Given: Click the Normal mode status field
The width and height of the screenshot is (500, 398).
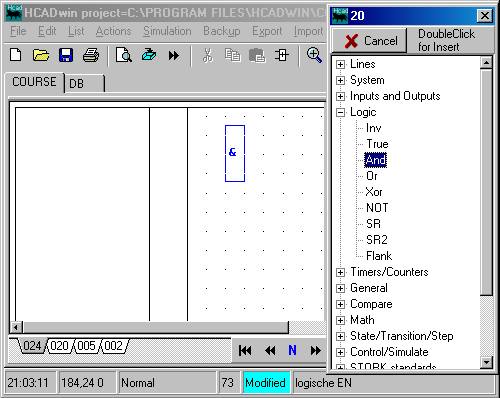Looking at the screenshot, I should coord(167,383).
